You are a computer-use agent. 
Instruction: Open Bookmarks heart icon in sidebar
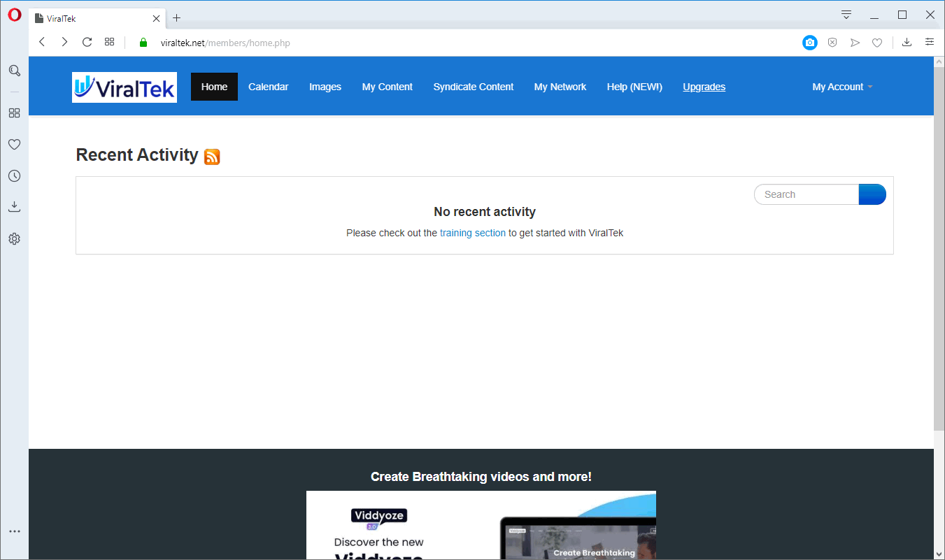point(14,144)
